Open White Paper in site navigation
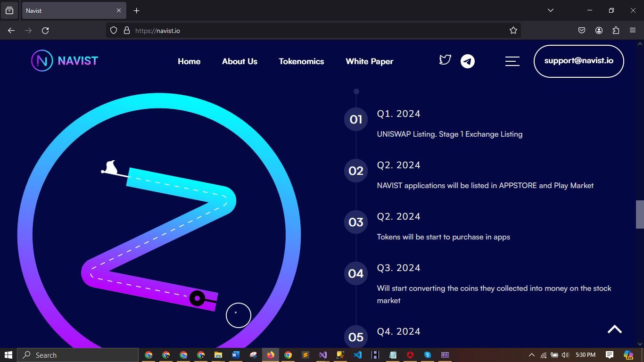This screenshot has height=362, width=644. pos(369,61)
